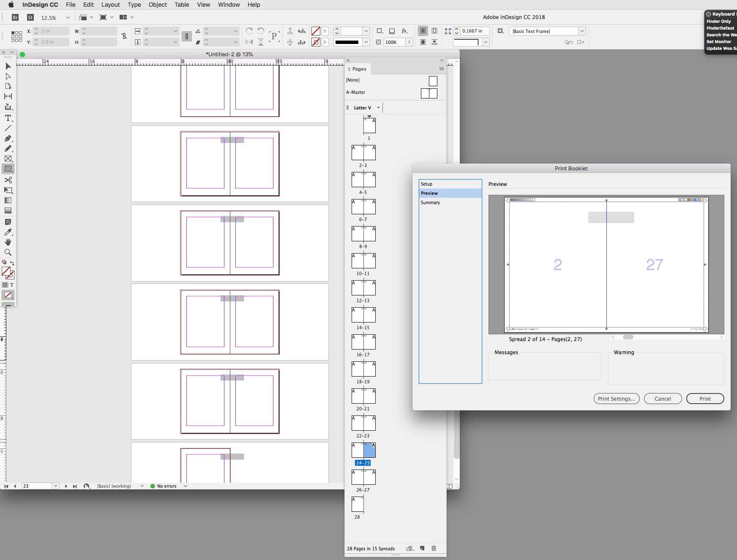Click the Print Settings... button
Viewport: 737px width, 560px height.
(617, 399)
